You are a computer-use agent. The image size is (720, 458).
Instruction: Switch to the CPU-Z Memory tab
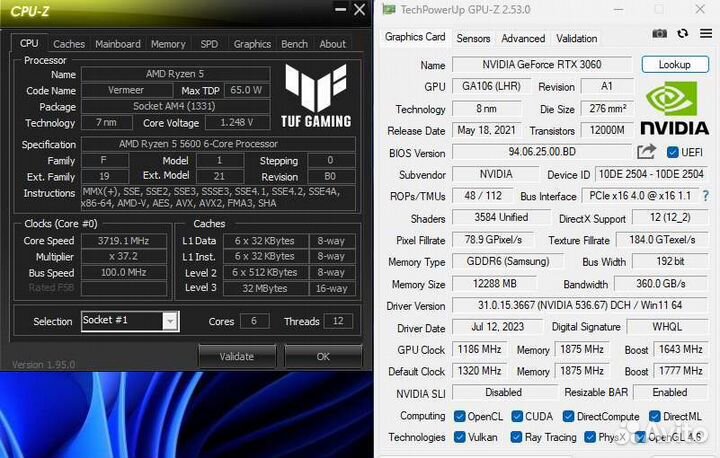(x=168, y=44)
